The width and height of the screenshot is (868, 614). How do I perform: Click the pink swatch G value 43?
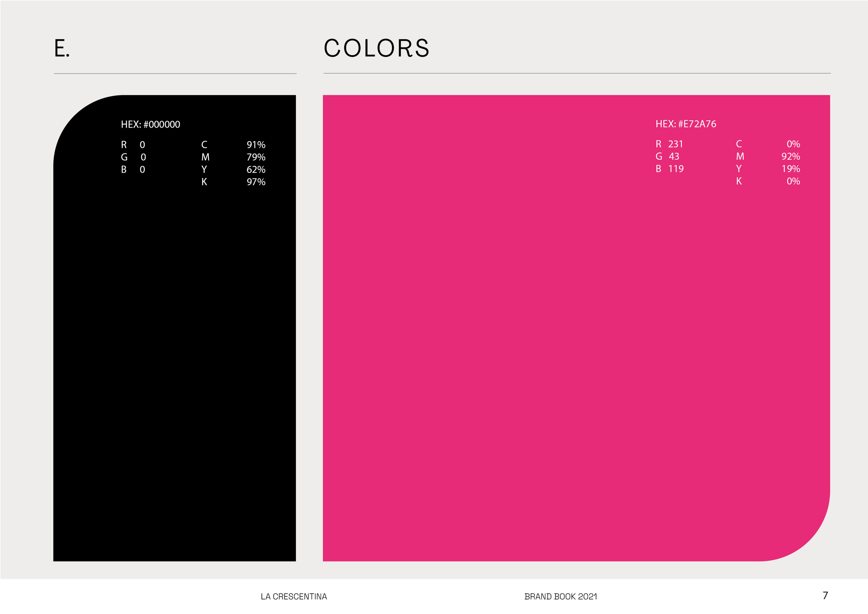(674, 156)
